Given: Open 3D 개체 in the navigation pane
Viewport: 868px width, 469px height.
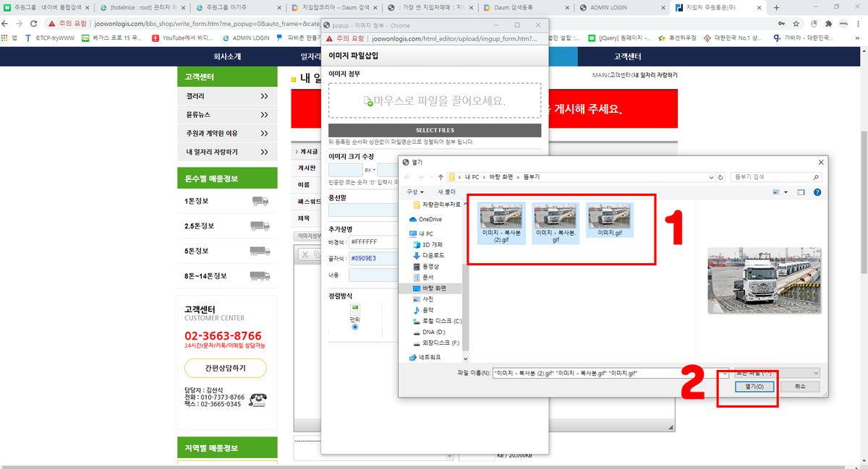Looking at the screenshot, I should [x=428, y=244].
